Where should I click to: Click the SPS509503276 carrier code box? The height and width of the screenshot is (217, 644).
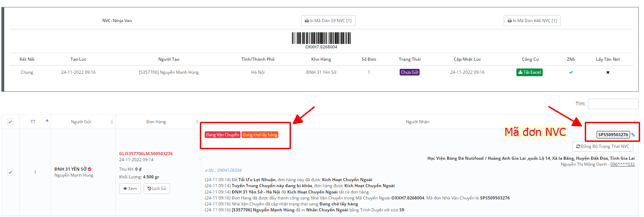[x=613, y=134]
